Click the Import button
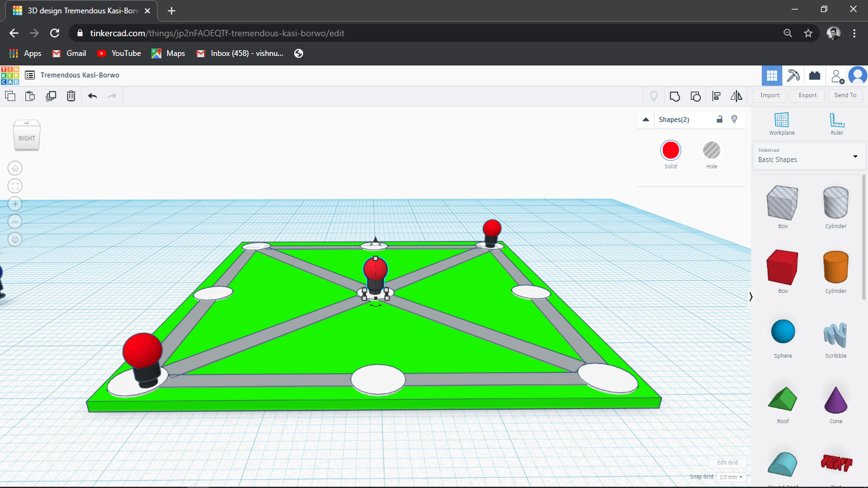Image resolution: width=868 pixels, height=488 pixels. pos(770,95)
